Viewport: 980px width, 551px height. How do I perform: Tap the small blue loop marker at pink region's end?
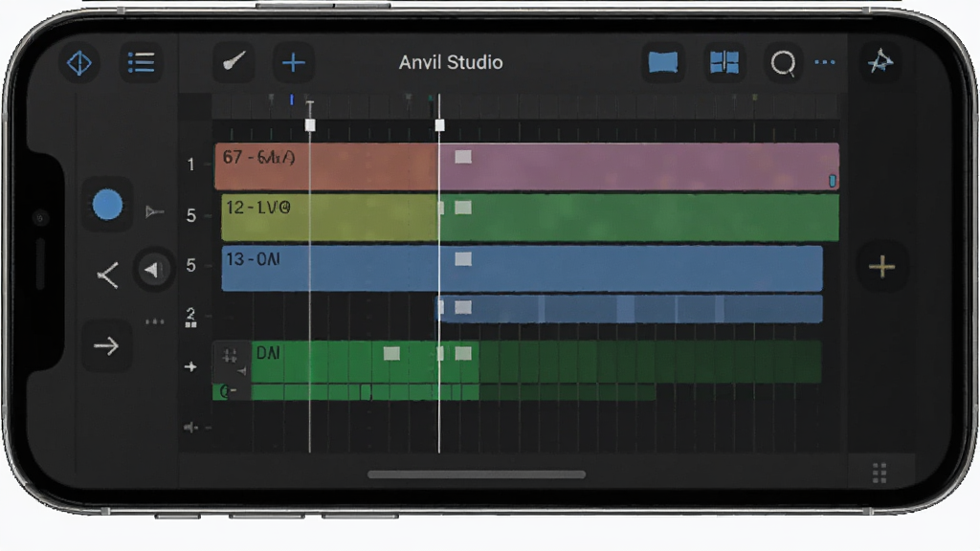pyautogui.click(x=833, y=181)
